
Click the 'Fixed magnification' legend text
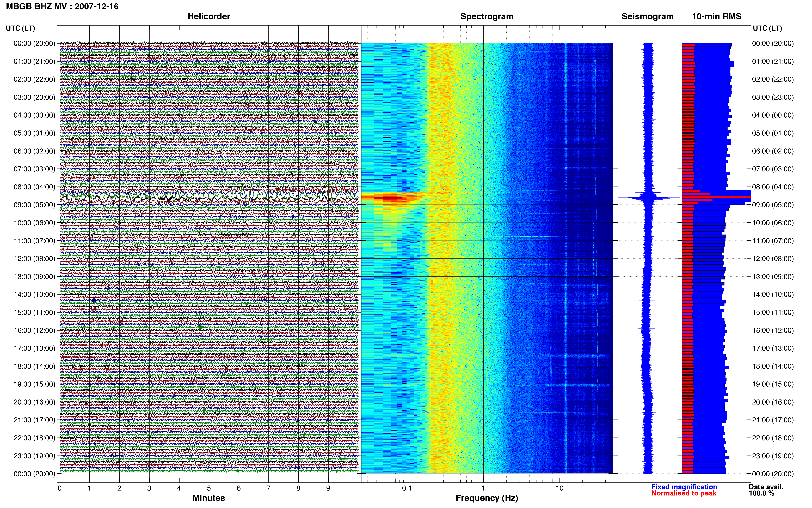684,487
